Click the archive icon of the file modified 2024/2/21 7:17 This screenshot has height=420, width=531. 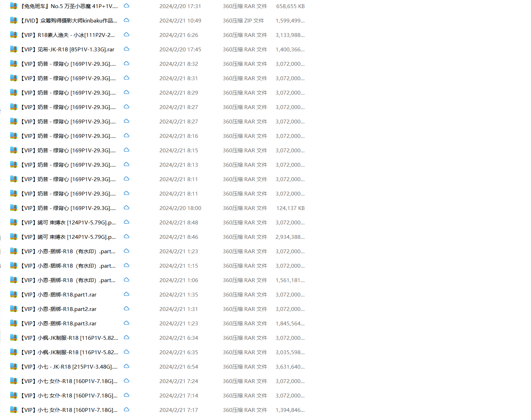point(14,410)
